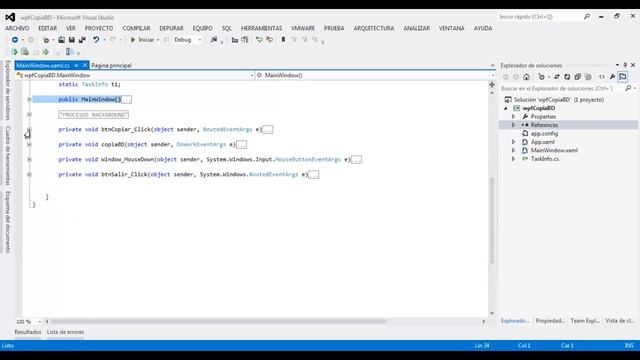
Task: Refresh the Solution Explorer
Action: pyautogui.click(x=567, y=77)
